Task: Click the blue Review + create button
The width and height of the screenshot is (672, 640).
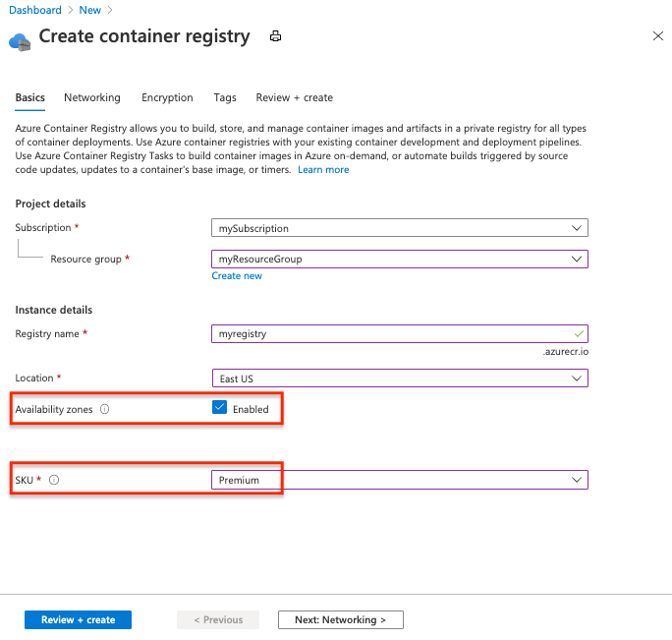Action: click(x=78, y=620)
